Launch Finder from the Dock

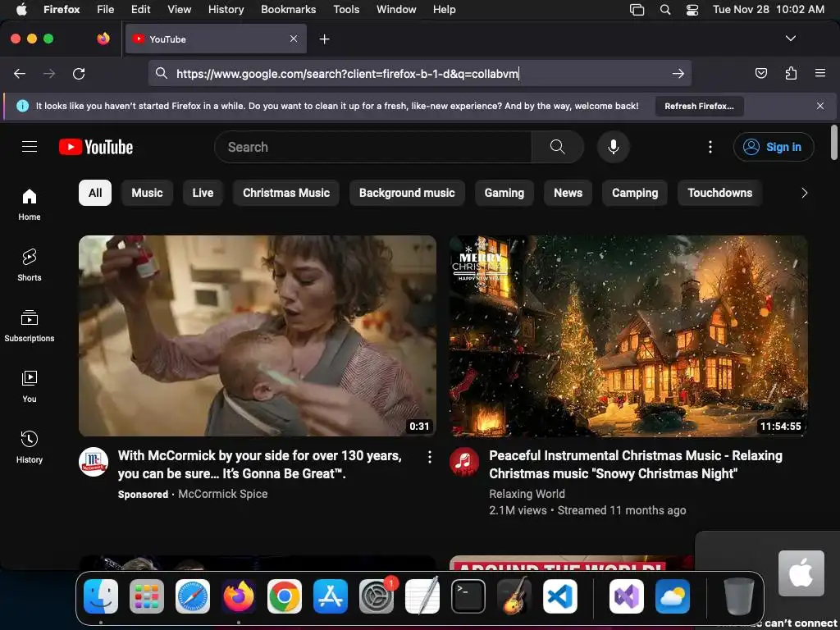(x=101, y=596)
